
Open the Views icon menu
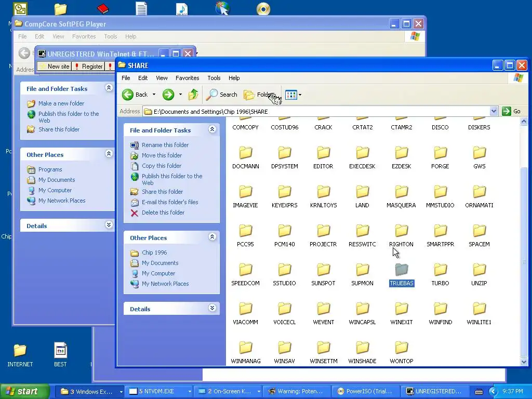(x=293, y=95)
